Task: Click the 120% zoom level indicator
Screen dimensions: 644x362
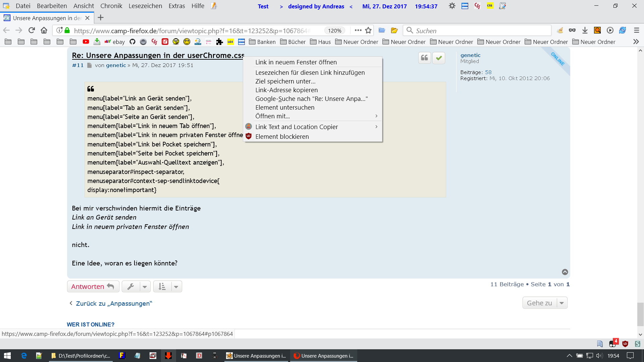Action: click(x=334, y=31)
